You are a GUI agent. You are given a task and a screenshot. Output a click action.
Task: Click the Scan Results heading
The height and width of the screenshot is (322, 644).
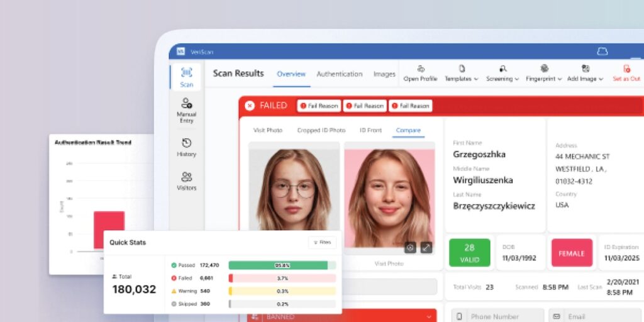coord(238,74)
